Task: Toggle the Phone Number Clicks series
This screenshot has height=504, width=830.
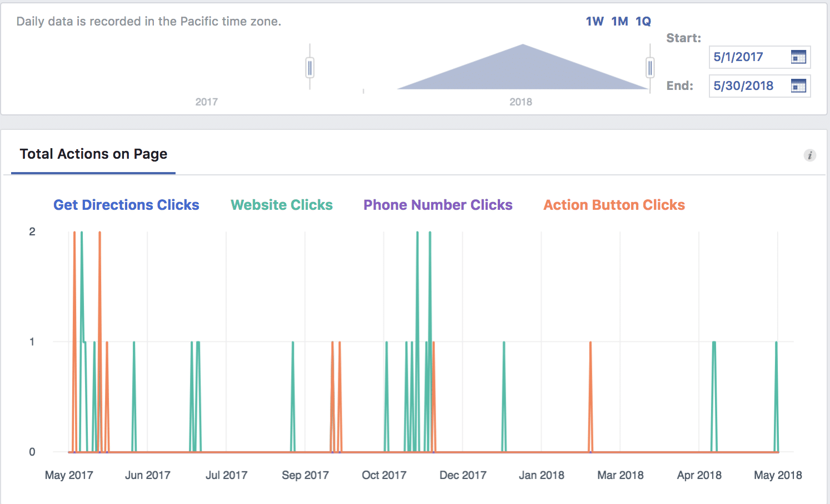Action: tap(438, 205)
